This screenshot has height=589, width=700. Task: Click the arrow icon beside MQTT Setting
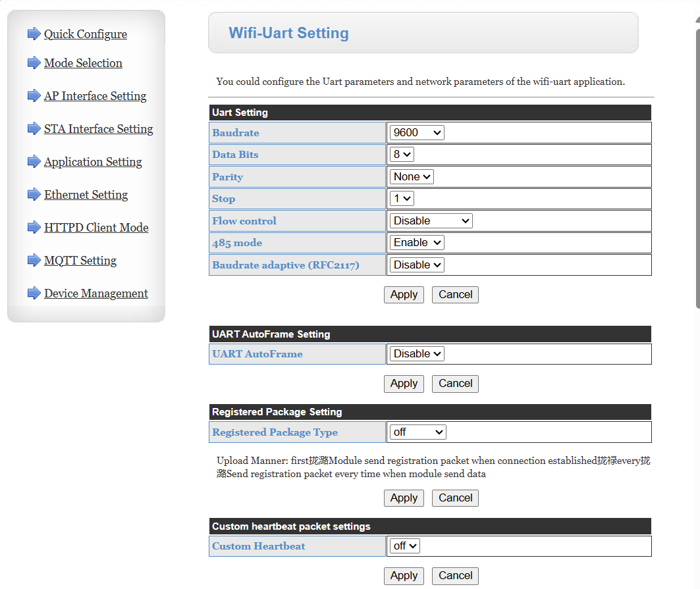point(34,260)
